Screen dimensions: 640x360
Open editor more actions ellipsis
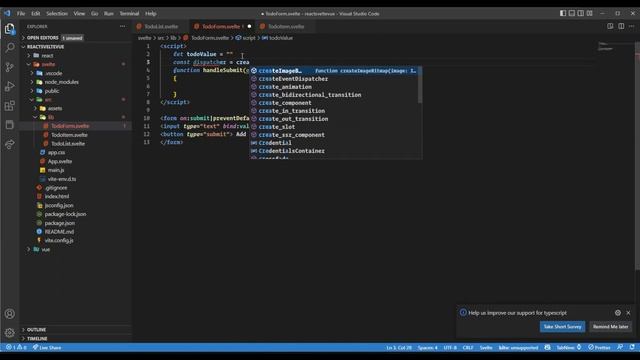pyautogui.click(x=631, y=26)
